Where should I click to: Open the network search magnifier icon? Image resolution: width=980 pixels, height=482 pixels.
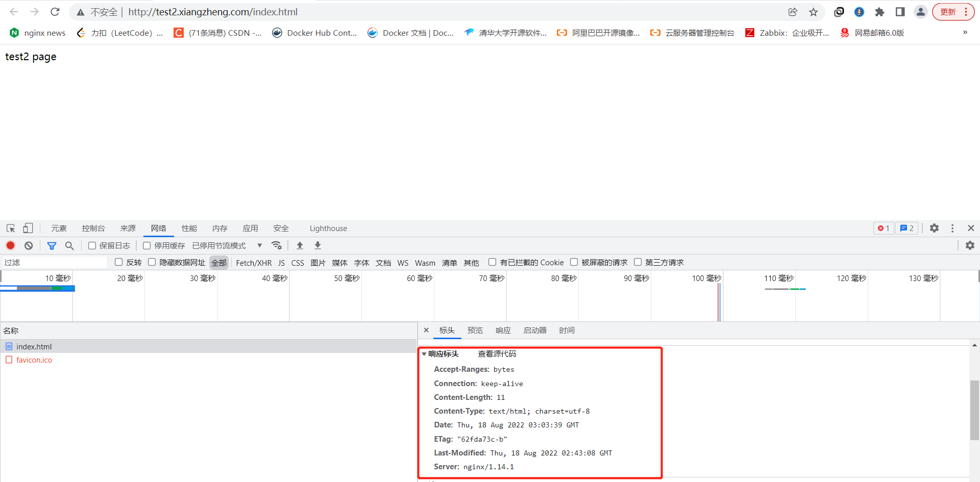tap(69, 245)
